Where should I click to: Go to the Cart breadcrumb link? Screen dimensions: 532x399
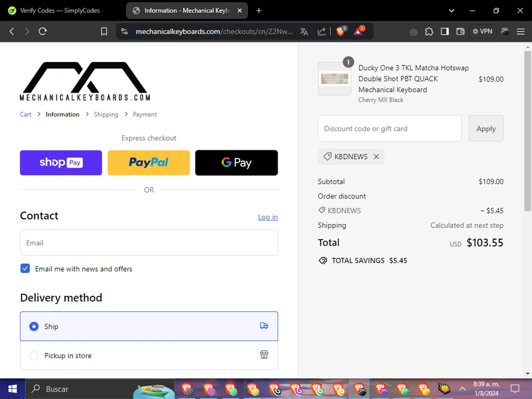26,114
